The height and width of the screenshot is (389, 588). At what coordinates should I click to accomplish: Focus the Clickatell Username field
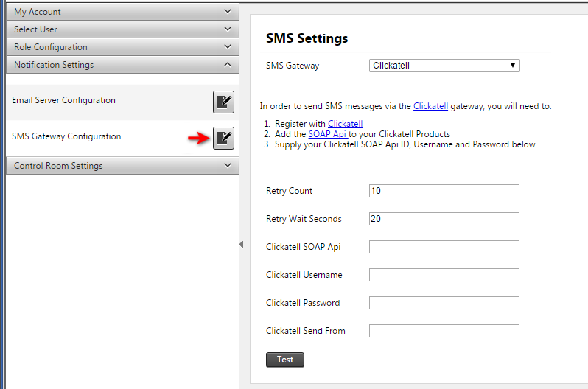point(444,275)
